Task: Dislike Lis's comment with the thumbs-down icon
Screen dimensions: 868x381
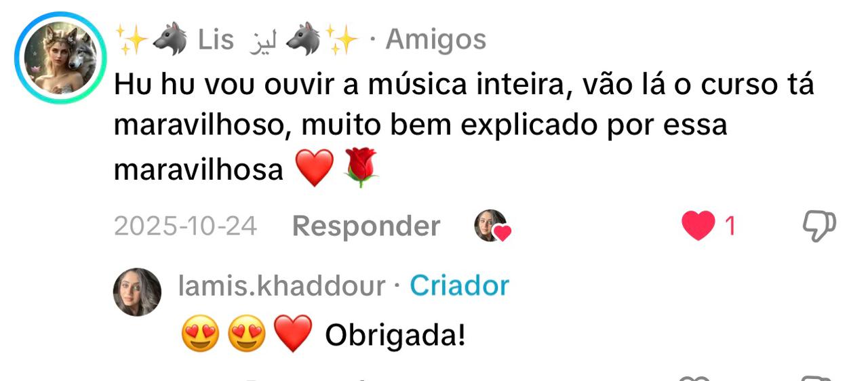Action: tap(819, 226)
